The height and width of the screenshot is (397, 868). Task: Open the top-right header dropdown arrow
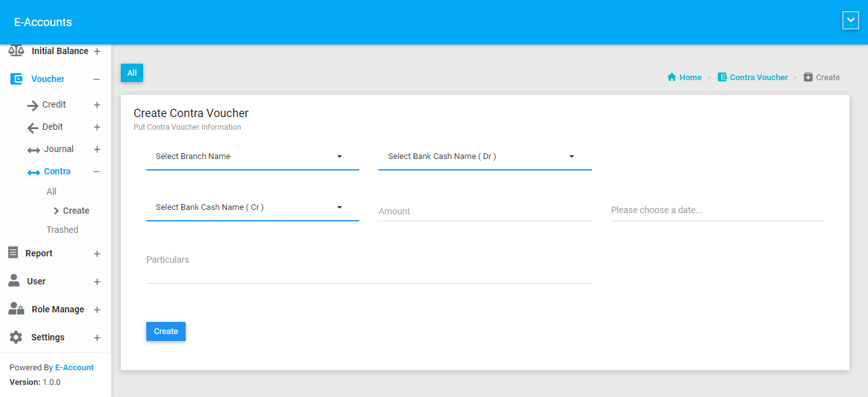(x=850, y=21)
